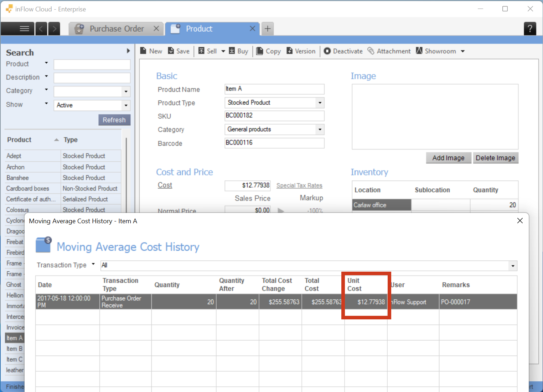543x392 pixels.
Task: Open the Transaction Type filter dropdown
Action: click(513, 266)
